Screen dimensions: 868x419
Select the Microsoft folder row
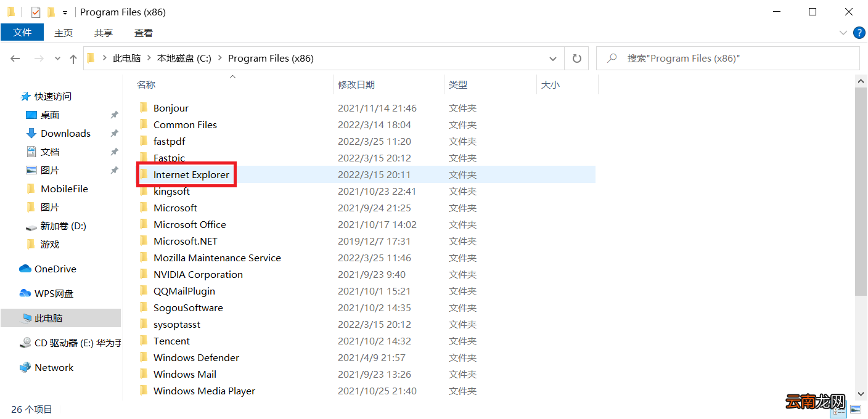[x=366, y=208]
